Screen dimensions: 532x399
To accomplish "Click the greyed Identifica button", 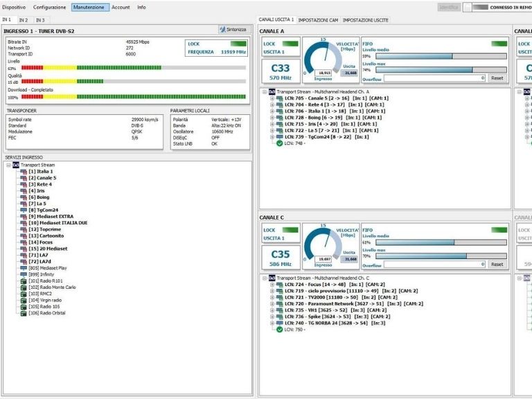I will pos(449,7).
